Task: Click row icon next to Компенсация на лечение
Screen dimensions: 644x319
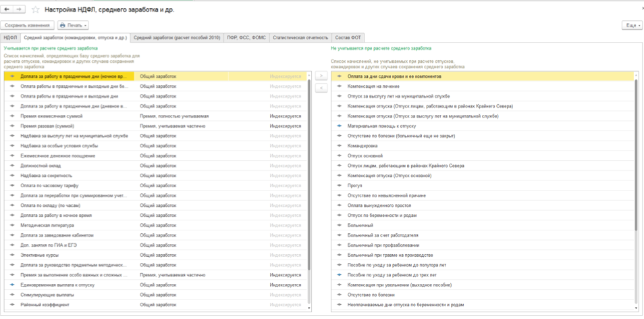Action: point(340,87)
